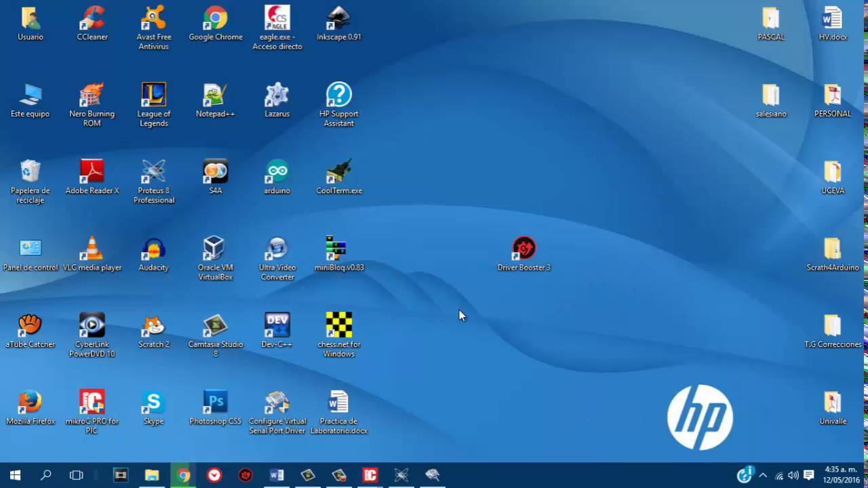Select Ultra Video Converter icon
The height and width of the screenshot is (488, 868).
click(x=277, y=258)
